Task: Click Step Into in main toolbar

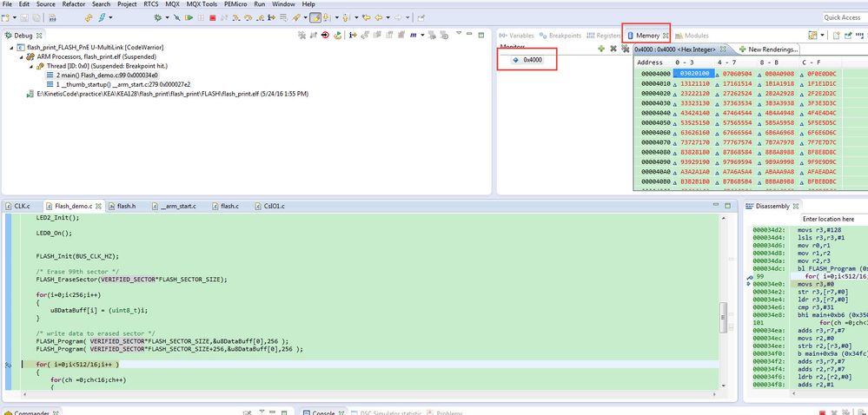Action: click(x=235, y=17)
